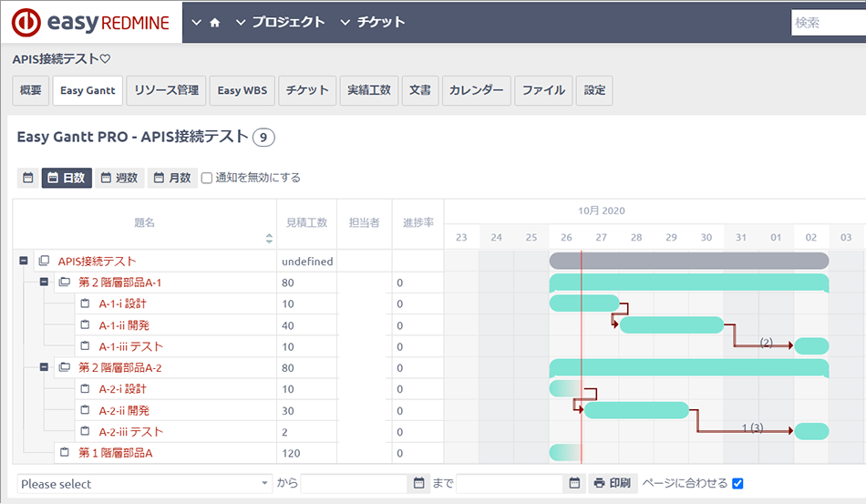The image size is (866, 504).
Task: Uncheck ページに合わせる checkbox
Action: pyautogui.click(x=737, y=484)
